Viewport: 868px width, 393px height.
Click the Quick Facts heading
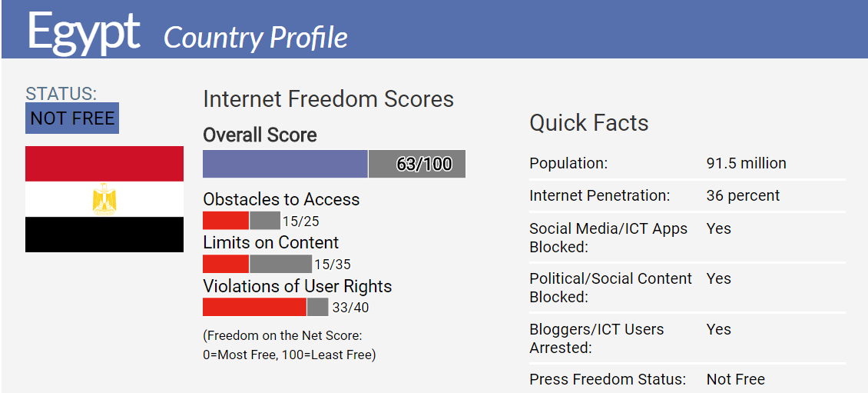[x=589, y=122]
